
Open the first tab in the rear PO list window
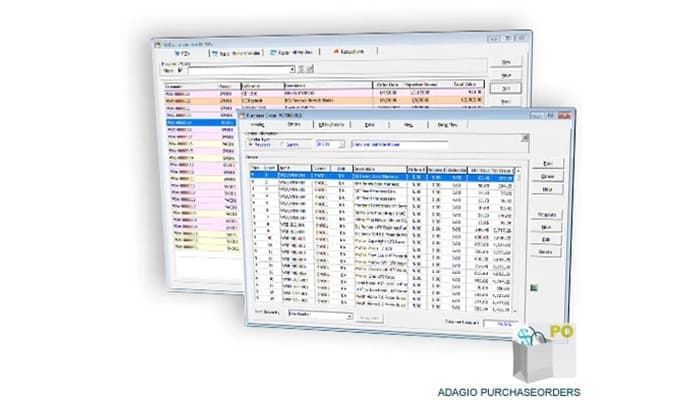tap(182, 53)
